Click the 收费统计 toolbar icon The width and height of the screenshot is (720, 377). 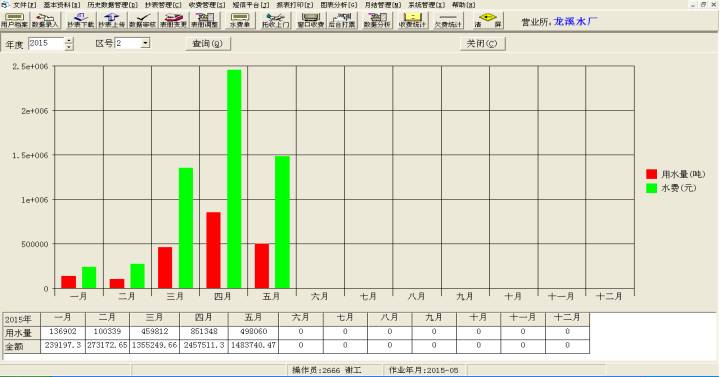[x=412, y=21]
